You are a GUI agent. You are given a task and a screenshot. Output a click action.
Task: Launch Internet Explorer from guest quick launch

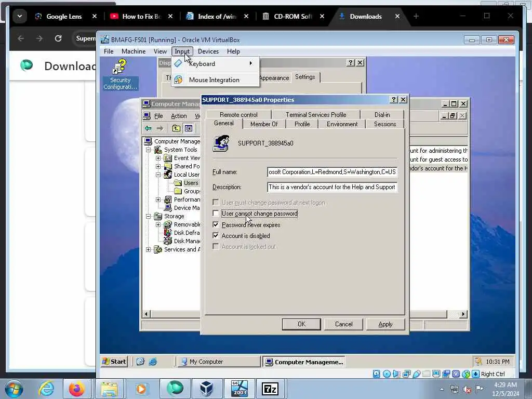pyautogui.click(x=153, y=362)
